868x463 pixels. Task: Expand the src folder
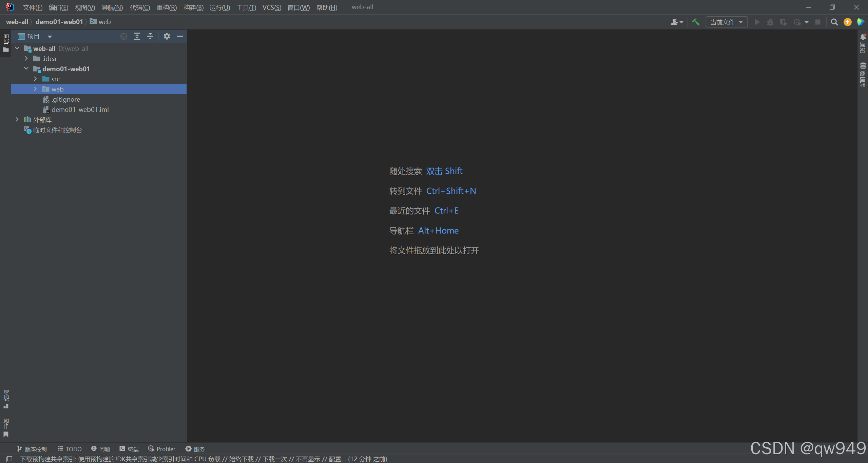(x=35, y=79)
